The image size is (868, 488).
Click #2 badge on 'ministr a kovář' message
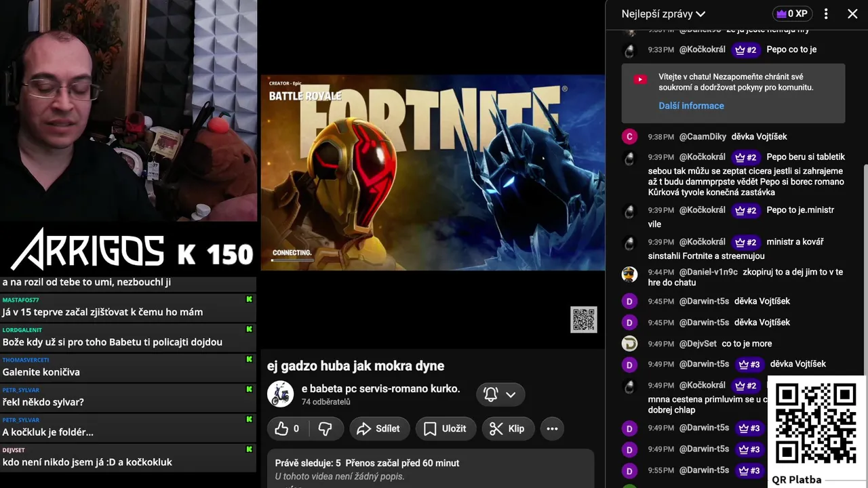pyautogui.click(x=745, y=242)
